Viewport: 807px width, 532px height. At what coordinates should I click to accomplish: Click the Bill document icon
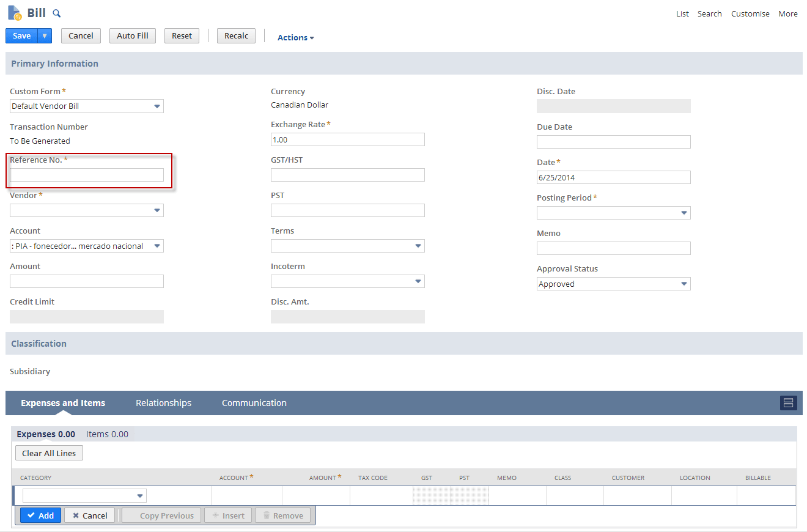14,13
